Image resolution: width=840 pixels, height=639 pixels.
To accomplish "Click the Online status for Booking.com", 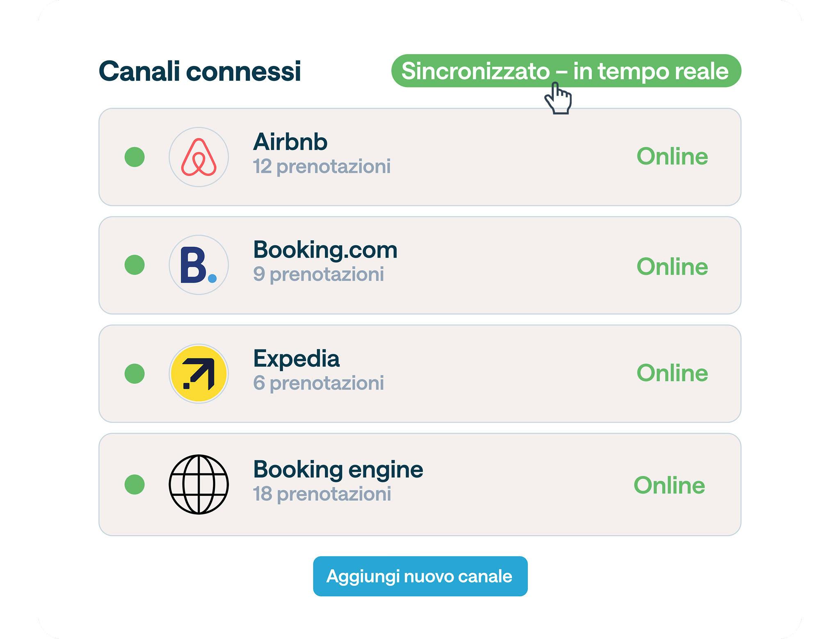I will click(672, 267).
